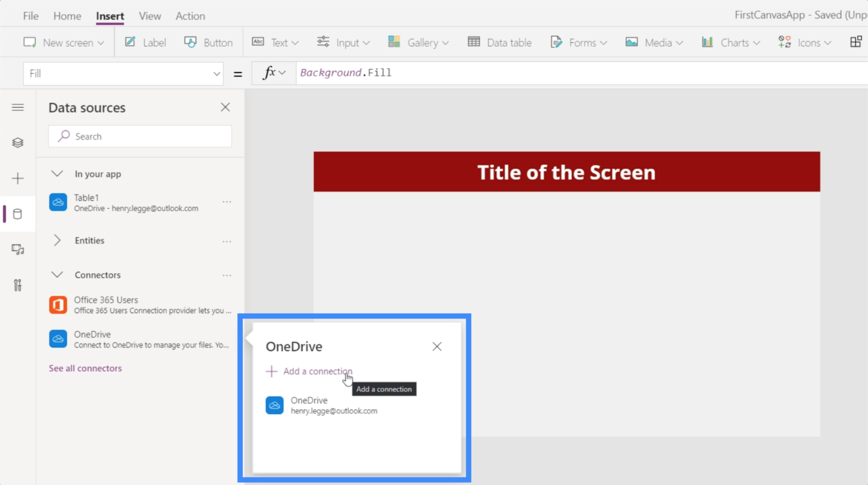Select the Title of the Screen label

click(x=566, y=172)
